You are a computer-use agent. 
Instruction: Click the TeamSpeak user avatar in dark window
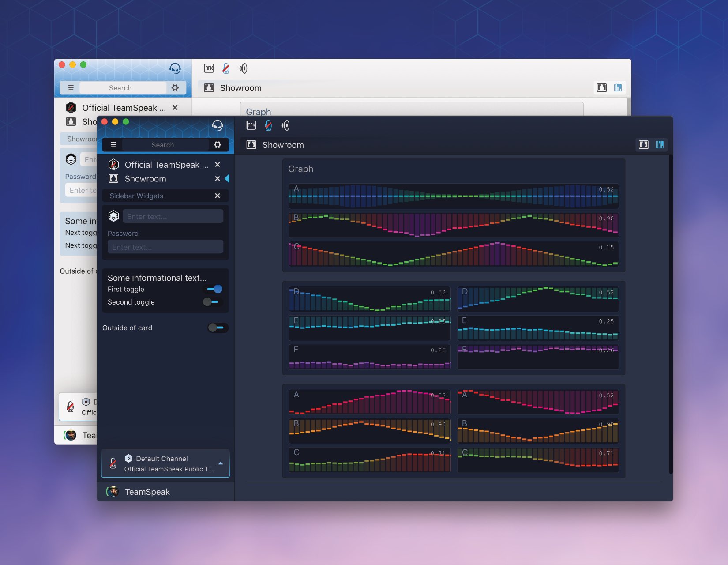click(x=113, y=492)
